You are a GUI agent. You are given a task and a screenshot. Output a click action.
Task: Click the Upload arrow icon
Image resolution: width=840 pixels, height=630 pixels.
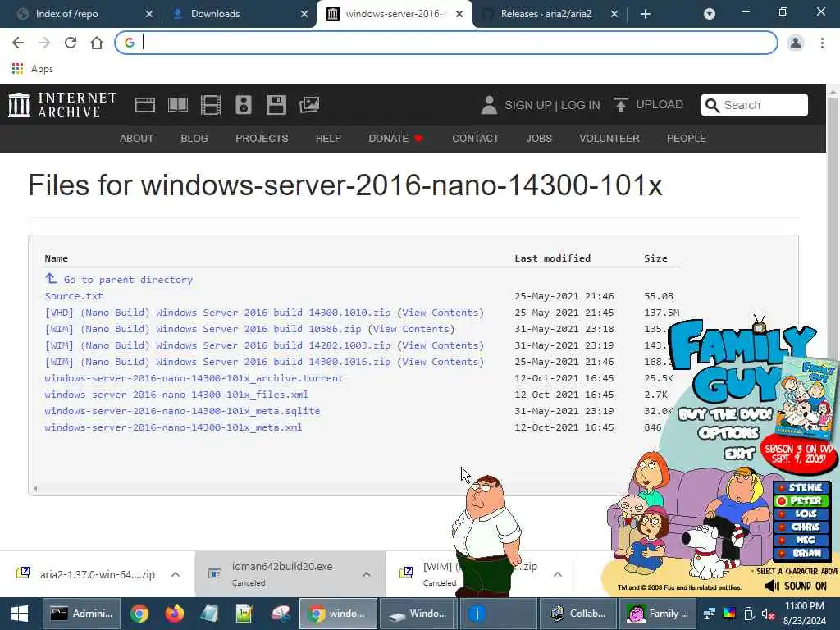tap(620, 105)
